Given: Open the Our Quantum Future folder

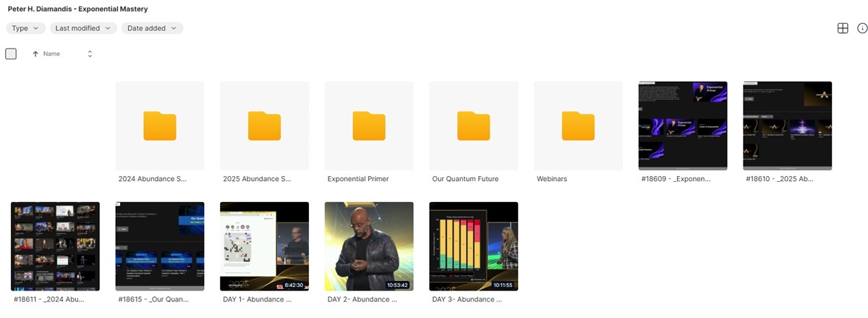Looking at the screenshot, I should point(473,126).
